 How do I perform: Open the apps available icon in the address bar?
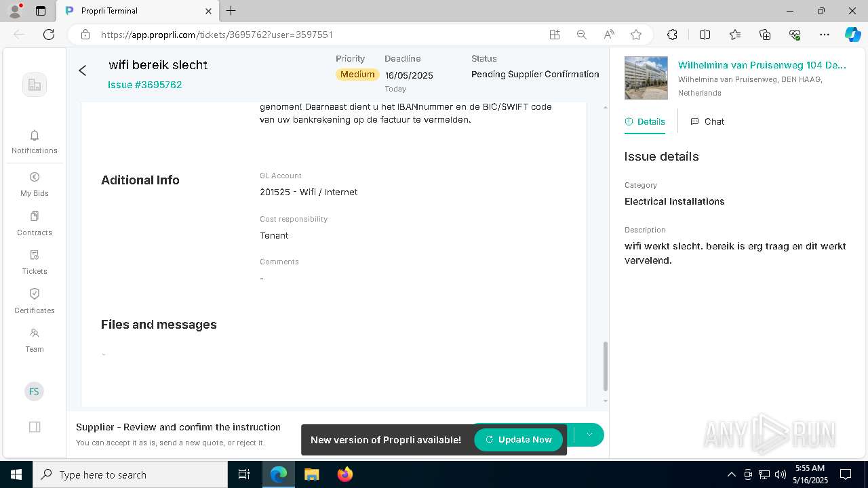[555, 35]
